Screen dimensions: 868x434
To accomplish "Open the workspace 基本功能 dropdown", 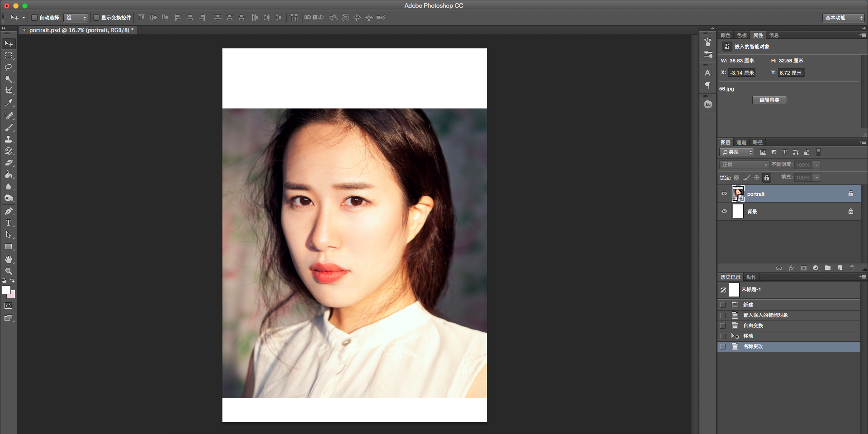I will coord(843,18).
